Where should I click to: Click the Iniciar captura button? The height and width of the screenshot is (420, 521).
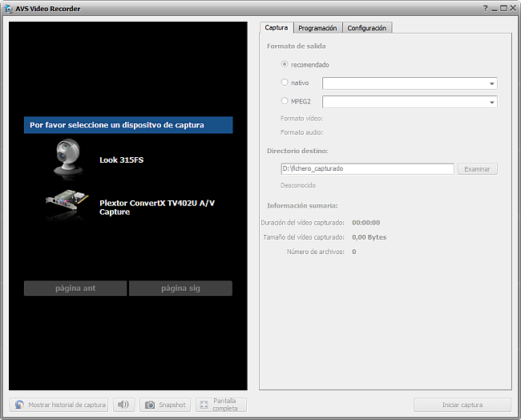[x=462, y=405]
